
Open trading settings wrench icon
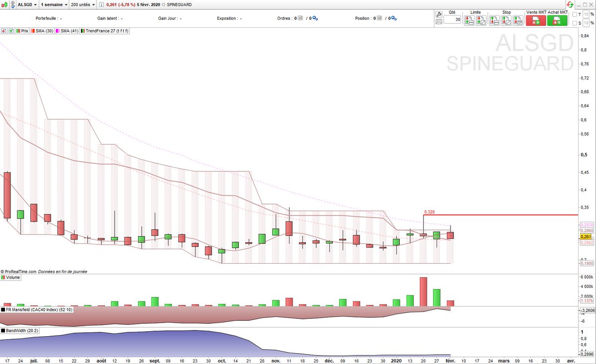[439, 14]
